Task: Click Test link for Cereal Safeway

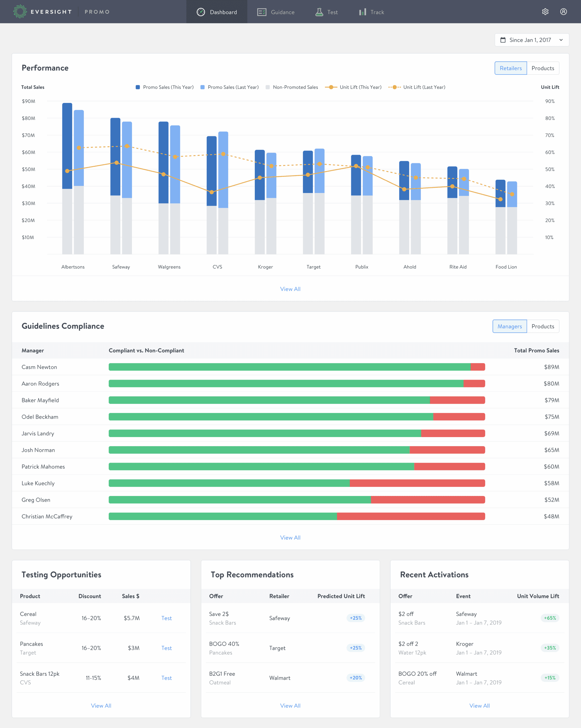Action: pyautogui.click(x=166, y=618)
